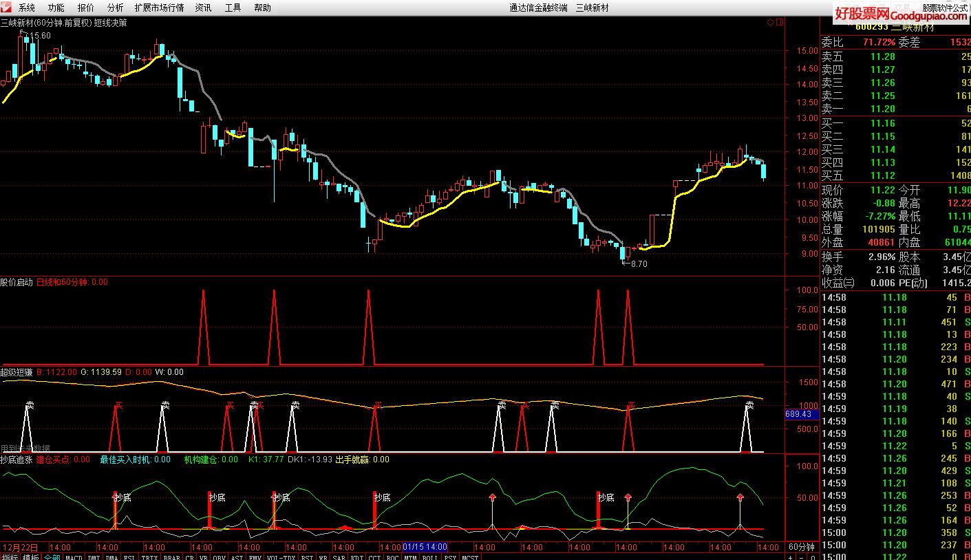Switch to the OBV indicator tab
The image size is (971, 560).
point(219,557)
